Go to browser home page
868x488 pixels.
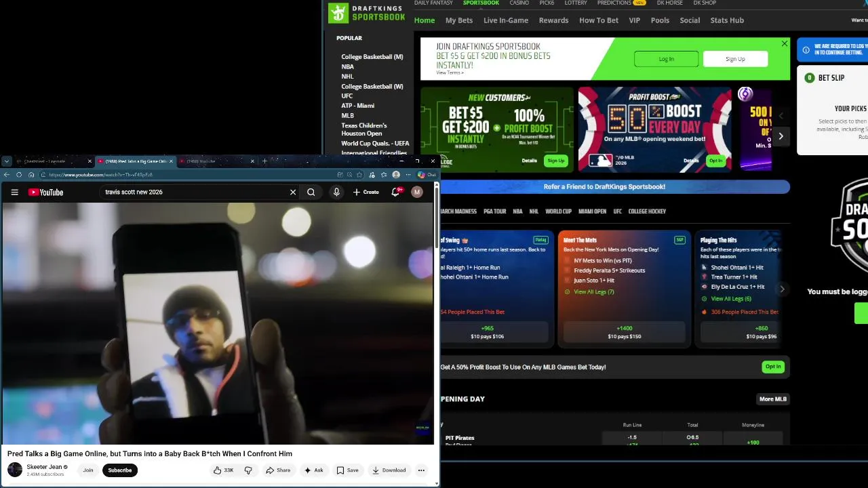pos(31,175)
